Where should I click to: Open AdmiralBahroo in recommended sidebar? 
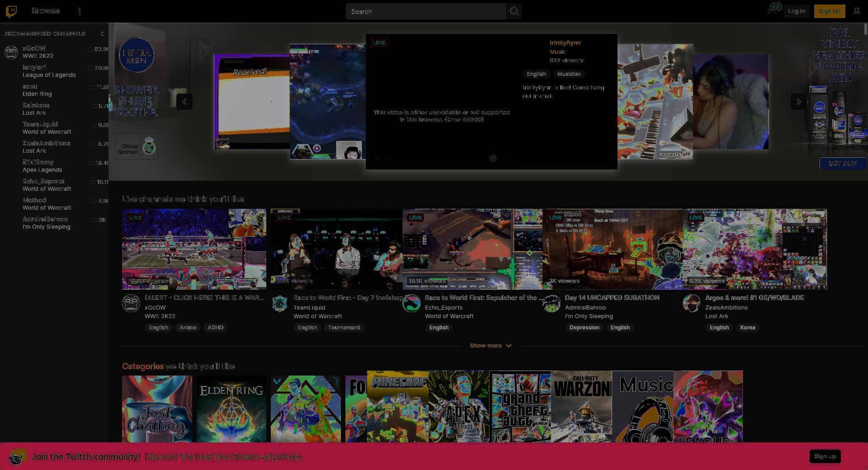tap(54, 223)
